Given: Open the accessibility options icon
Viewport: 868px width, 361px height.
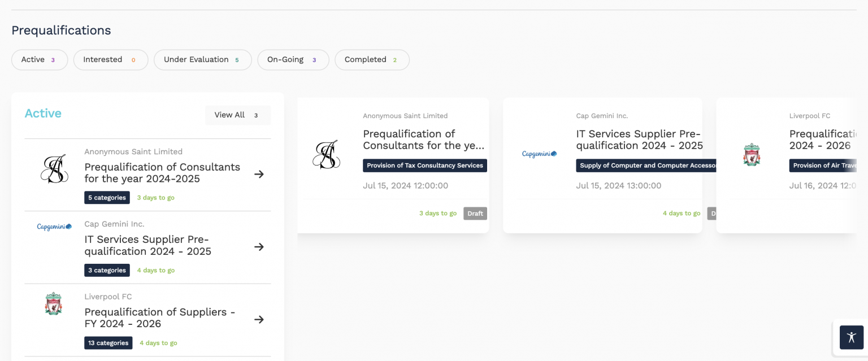Looking at the screenshot, I should pyautogui.click(x=851, y=337).
